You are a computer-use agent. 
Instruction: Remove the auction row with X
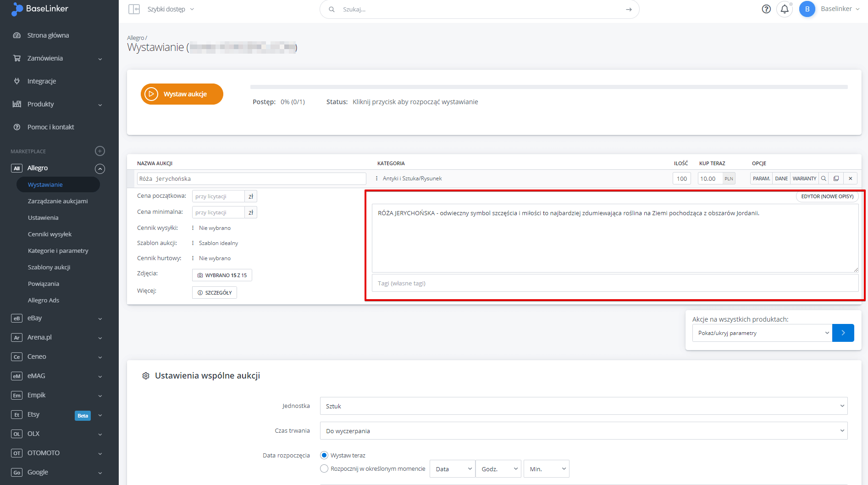tap(850, 178)
